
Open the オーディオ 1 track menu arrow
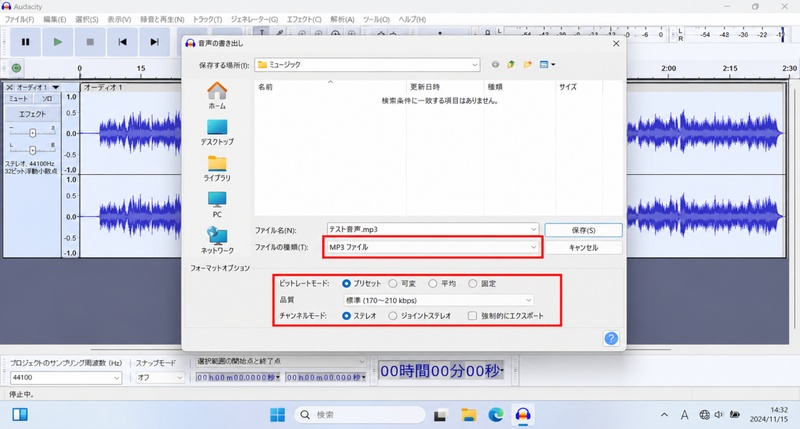(56, 87)
